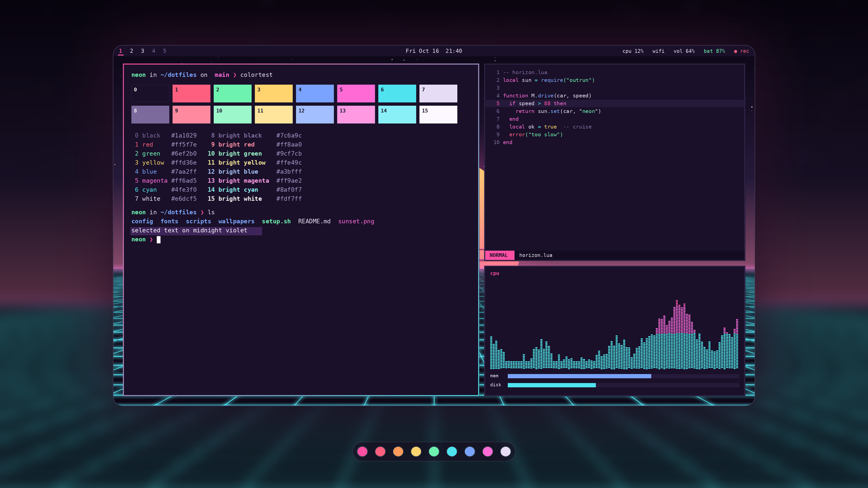Click the blue dot in bottom palette
868x488 pixels.
(470, 452)
